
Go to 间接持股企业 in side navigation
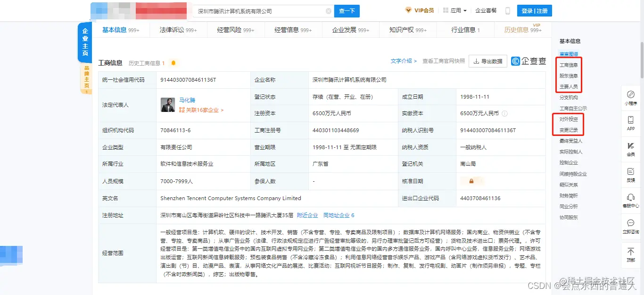[x=573, y=174]
